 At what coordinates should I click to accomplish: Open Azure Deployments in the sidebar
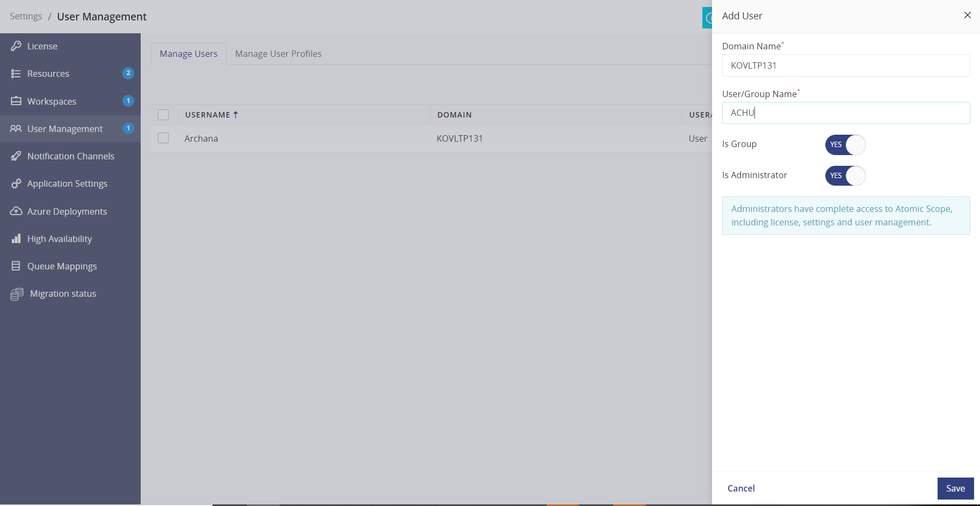pos(70,211)
